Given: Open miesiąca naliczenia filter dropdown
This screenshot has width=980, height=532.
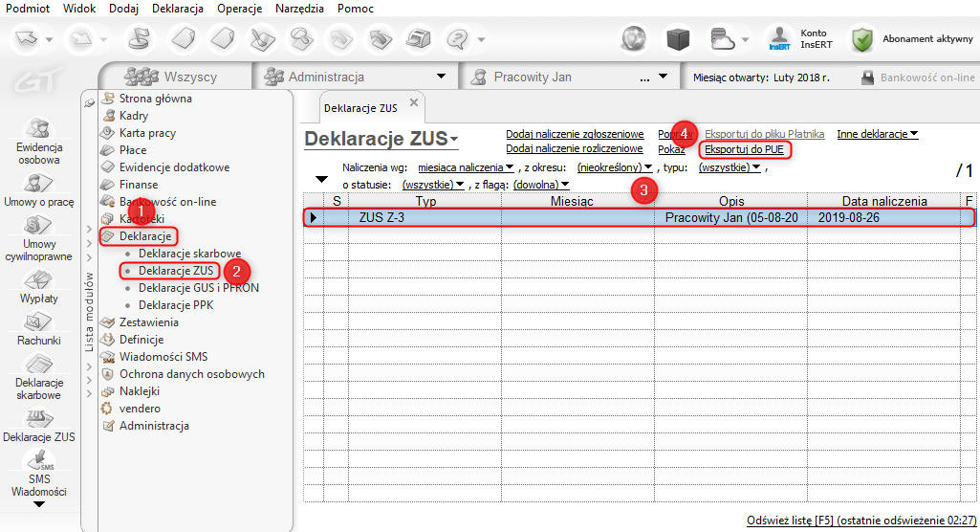Looking at the screenshot, I should pos(466,167).
